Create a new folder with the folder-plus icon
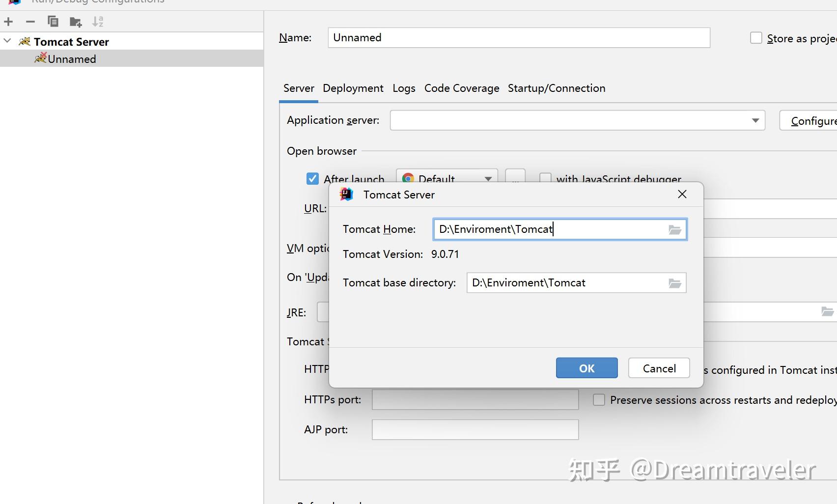Viewport: 837px width, 504px height. [75, 22]
